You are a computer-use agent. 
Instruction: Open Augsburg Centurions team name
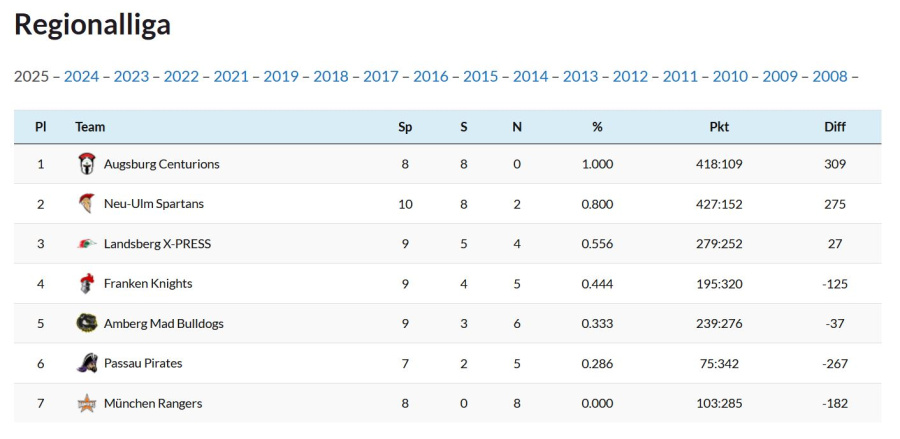[161, 164]
